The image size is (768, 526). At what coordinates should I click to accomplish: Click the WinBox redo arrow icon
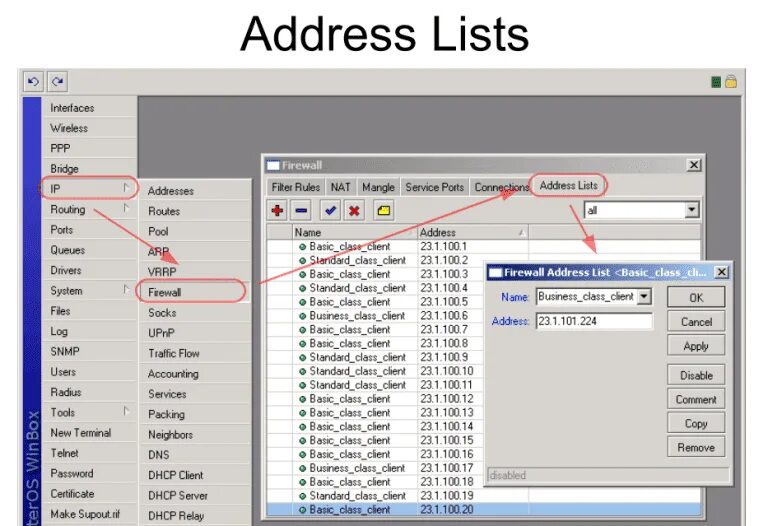(x=57, y=81)
